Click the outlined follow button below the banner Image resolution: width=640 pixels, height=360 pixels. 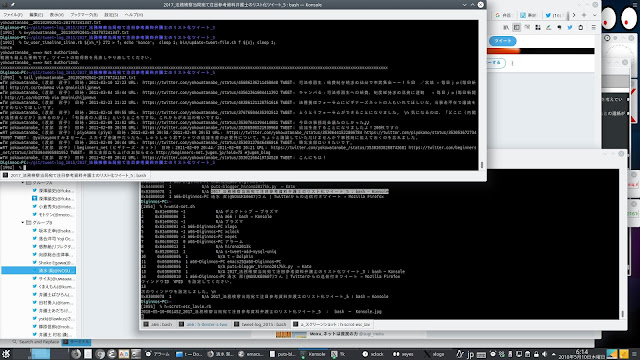pyautogui.click(x=496, y=63)
